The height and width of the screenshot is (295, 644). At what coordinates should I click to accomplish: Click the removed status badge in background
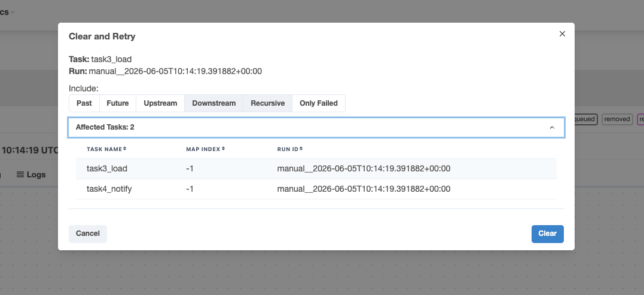(x=617, y=119)
